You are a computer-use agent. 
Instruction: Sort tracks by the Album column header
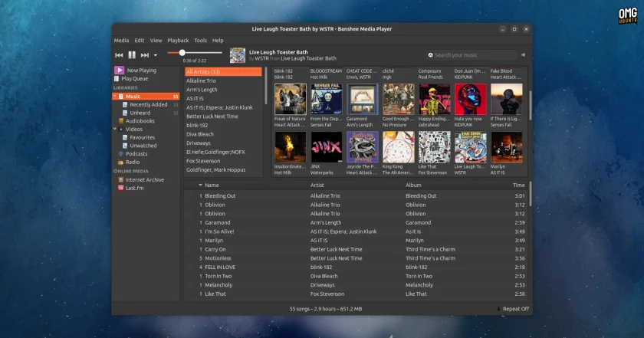413,185
